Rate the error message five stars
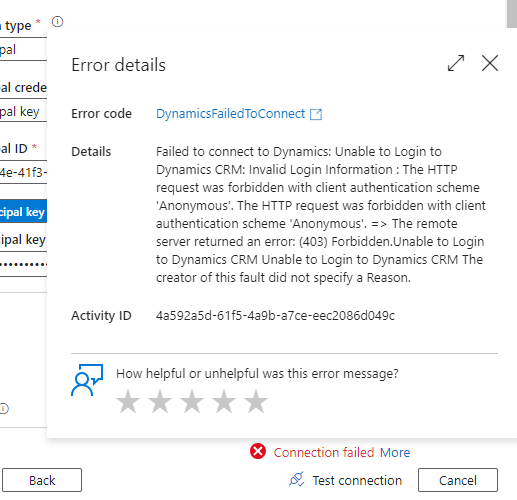Screen dimensions: 517x500 pos(256,401)
